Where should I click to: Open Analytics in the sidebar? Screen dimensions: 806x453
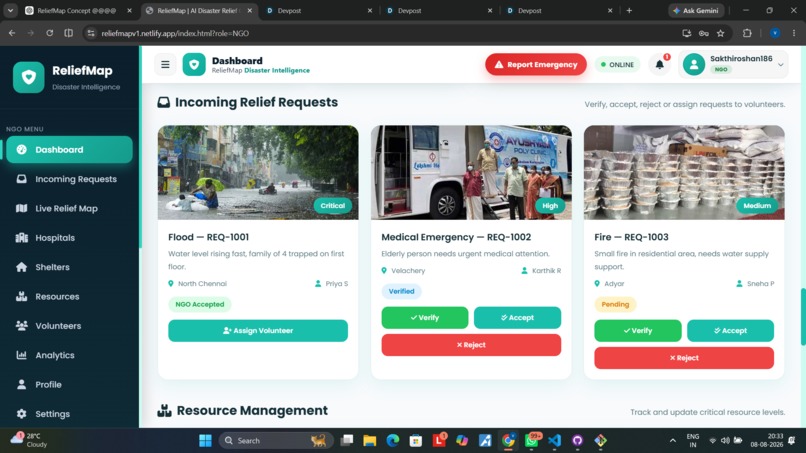69,355
